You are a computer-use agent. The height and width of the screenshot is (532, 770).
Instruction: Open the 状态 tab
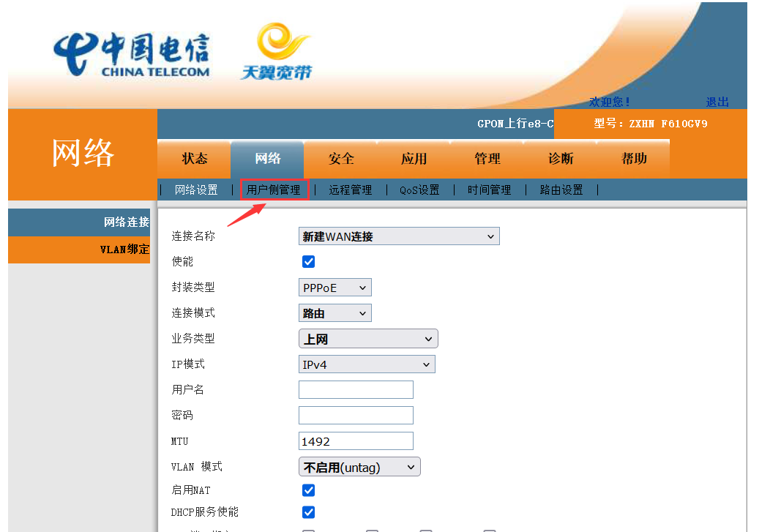pos(195,159)
